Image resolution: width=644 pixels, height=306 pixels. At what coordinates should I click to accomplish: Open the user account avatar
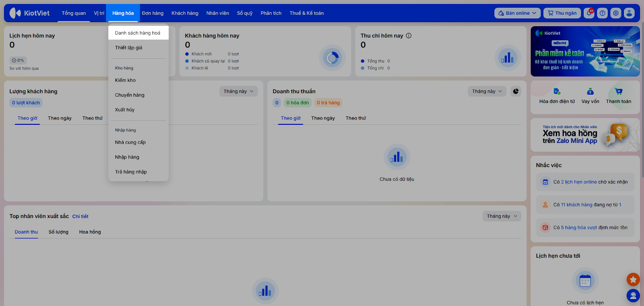(629, 13)
